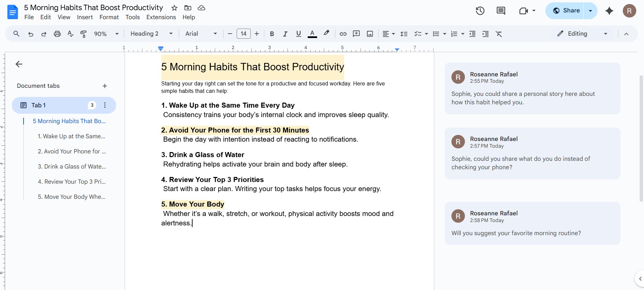Screen dimensions: 644x290
Task: Jump to '1. Wake Up at the Same...' outline heading
Action: point(71,136)
